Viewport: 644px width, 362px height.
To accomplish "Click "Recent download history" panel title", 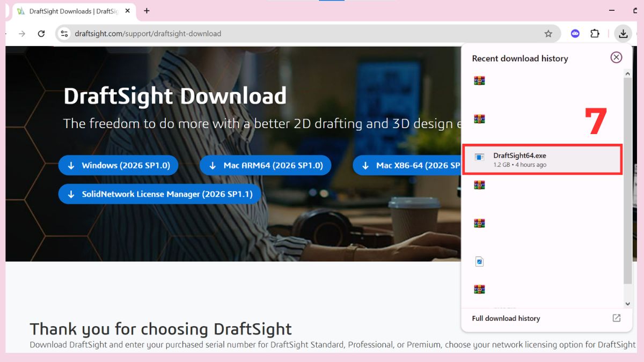I will point(520,58).
